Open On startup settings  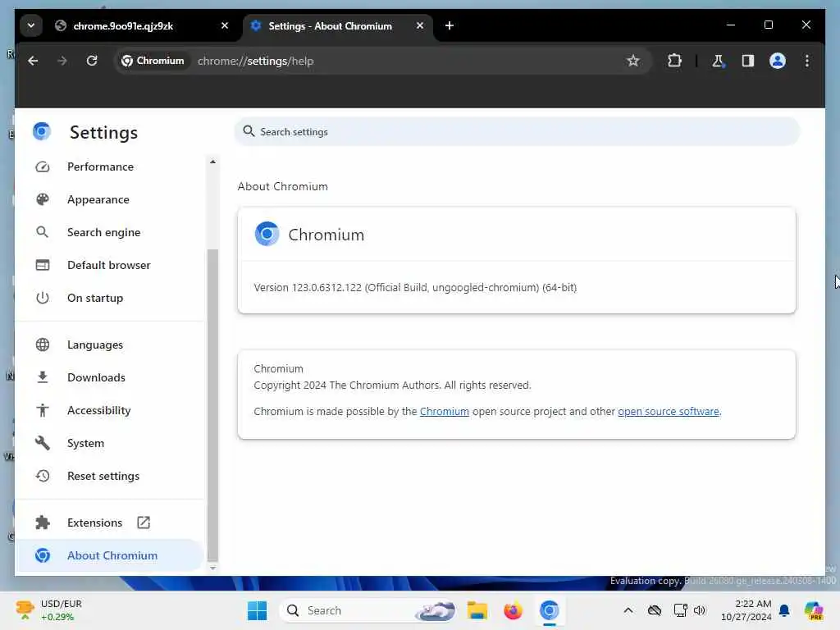[x=110, y=298]
